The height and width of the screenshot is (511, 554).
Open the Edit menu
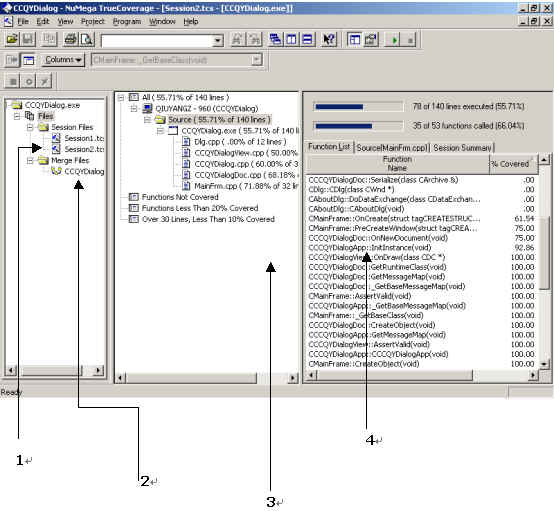click(x=43, y=22)
